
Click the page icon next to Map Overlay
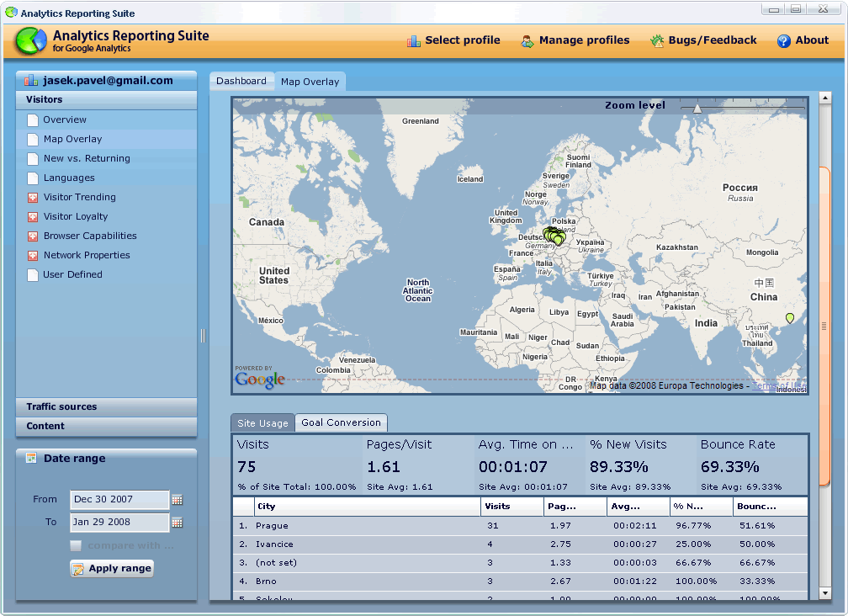pyautogui.click(x=33, y=140)
